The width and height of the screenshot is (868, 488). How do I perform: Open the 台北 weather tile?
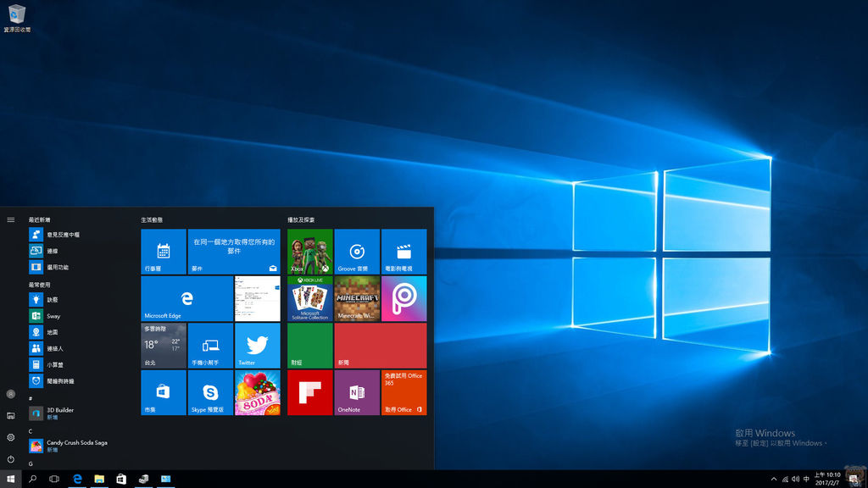164,346
